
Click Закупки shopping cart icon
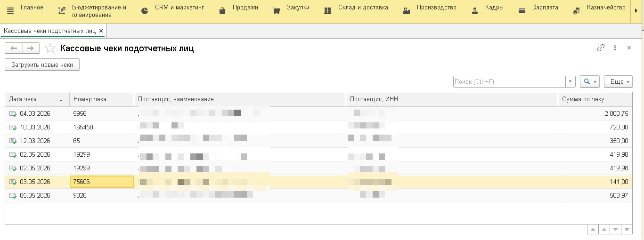[277, 11]
